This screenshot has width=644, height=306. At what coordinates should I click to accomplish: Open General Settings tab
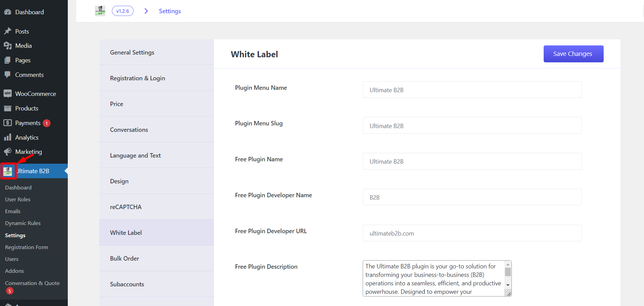(x=157, y=52)
